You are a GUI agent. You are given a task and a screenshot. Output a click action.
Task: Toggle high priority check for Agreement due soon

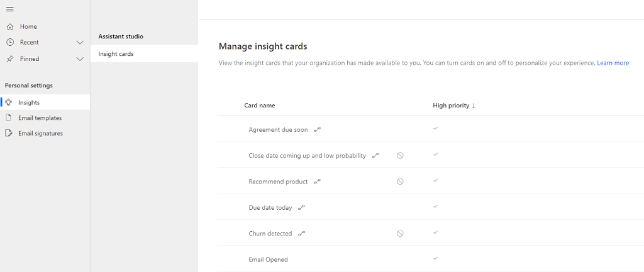(x=435, y=128)
